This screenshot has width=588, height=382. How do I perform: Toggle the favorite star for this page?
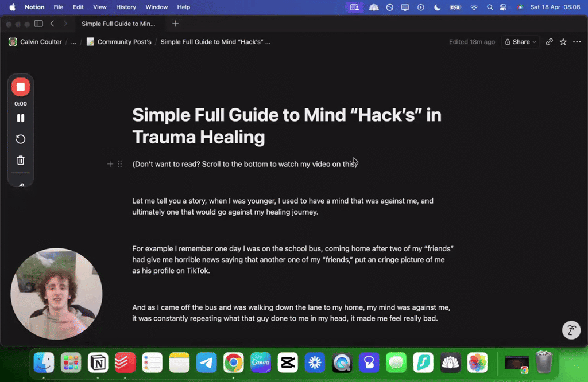tap(563, 41)
